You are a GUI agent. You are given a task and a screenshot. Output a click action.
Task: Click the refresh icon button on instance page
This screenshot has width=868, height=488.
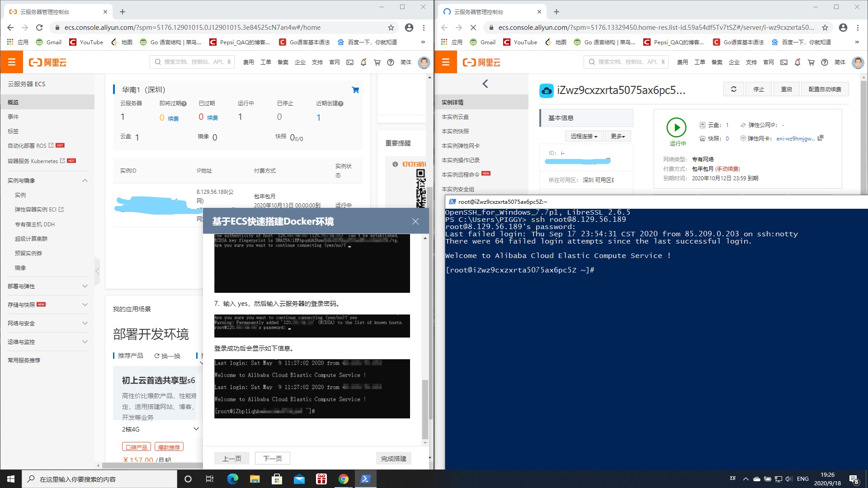[x=734, y=89]
